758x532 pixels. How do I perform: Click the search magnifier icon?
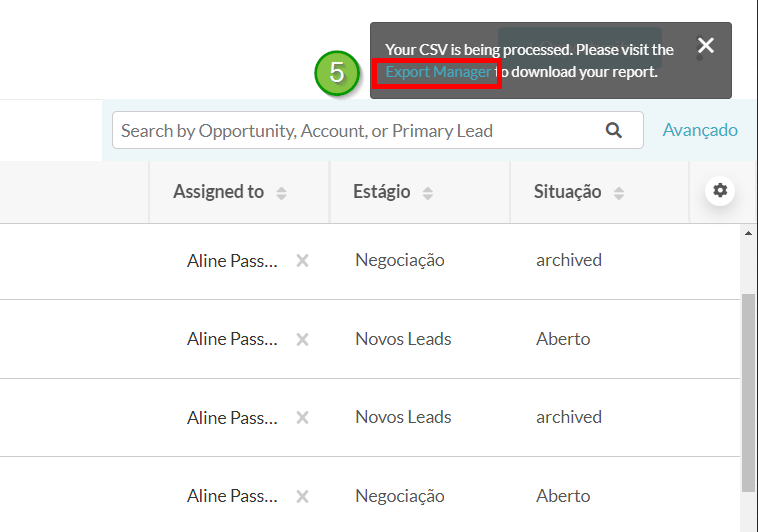613,130
